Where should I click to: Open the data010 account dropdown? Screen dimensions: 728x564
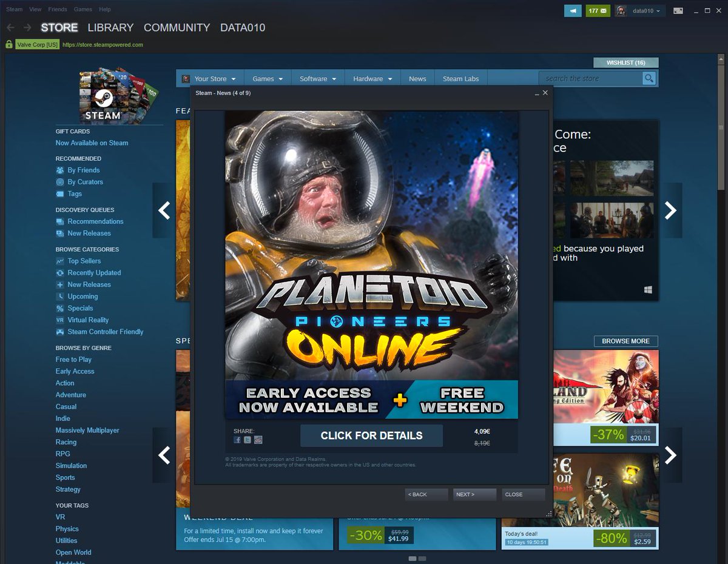pos(647,11)
